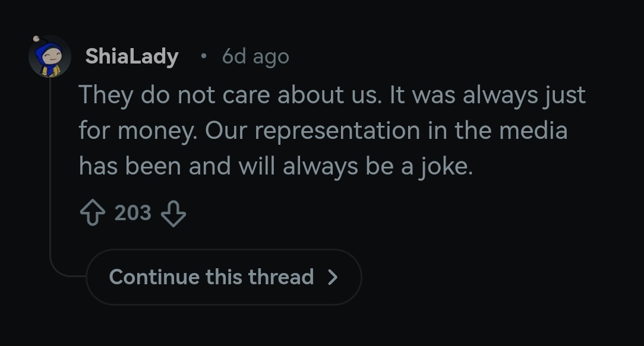Open the "6d ago" timestamp permalink

point(255,56)
